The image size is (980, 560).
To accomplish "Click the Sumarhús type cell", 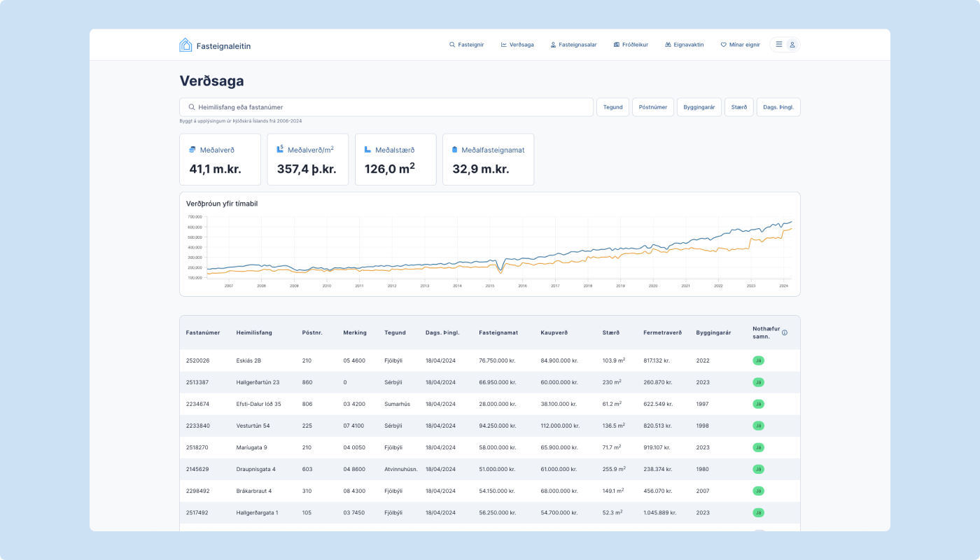I will tap(397, 404).
